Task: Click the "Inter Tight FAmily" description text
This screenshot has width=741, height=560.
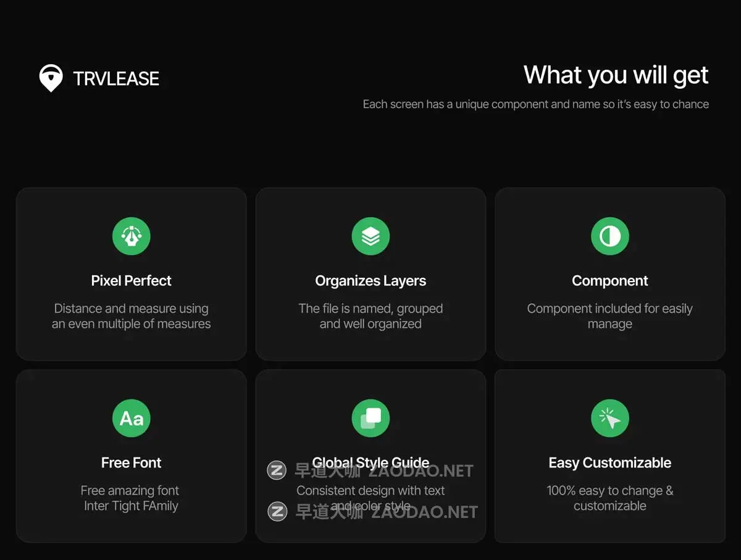Action: 131,506
